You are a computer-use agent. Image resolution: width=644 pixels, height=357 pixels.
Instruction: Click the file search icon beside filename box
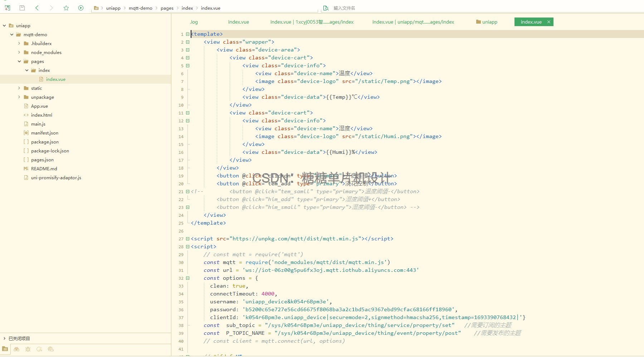point(326,8)
